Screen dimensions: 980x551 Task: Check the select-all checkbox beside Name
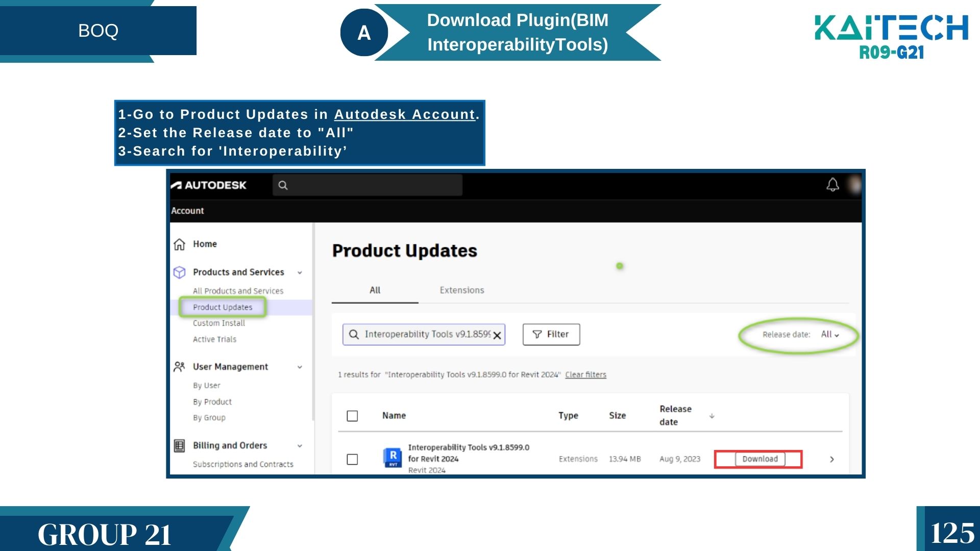click(352, 416)
